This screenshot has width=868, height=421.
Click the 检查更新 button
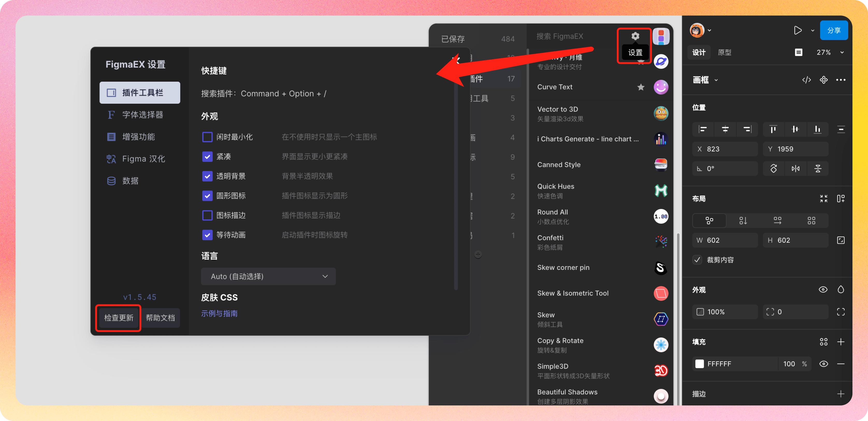119,318
